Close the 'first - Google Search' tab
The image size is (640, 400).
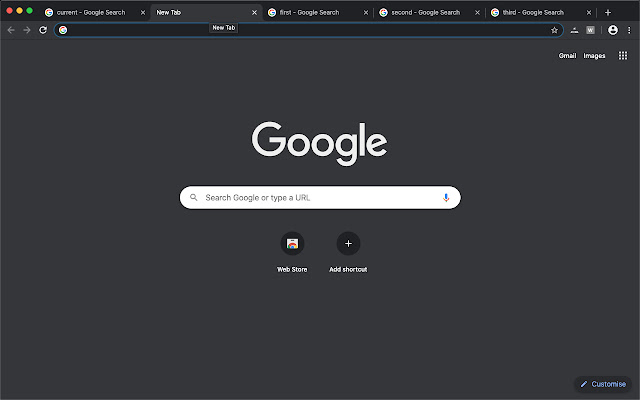366,13
